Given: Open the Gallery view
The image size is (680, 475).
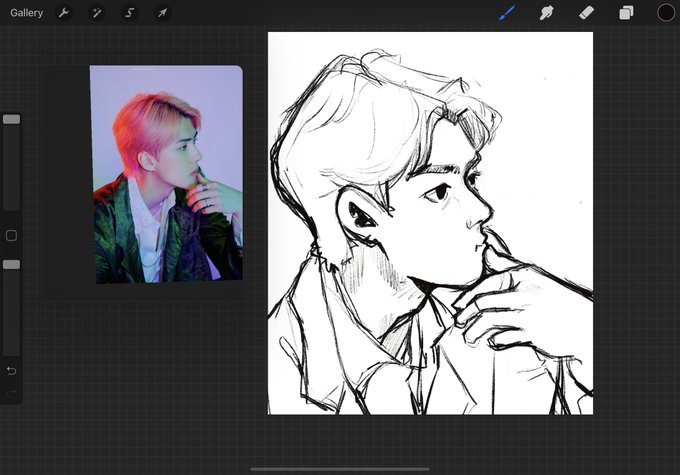Looking at the screenshot, I should pos(26,13).
